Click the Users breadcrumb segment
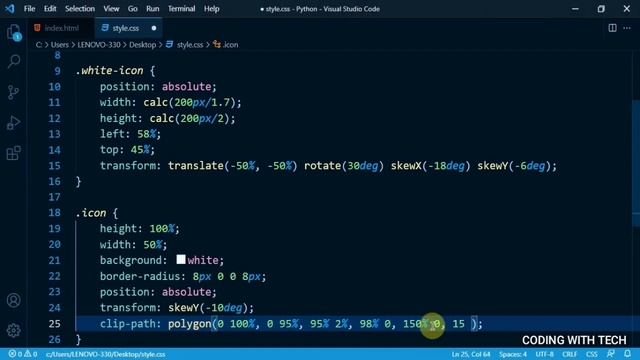The image size is (640, 360). point(60,44)
